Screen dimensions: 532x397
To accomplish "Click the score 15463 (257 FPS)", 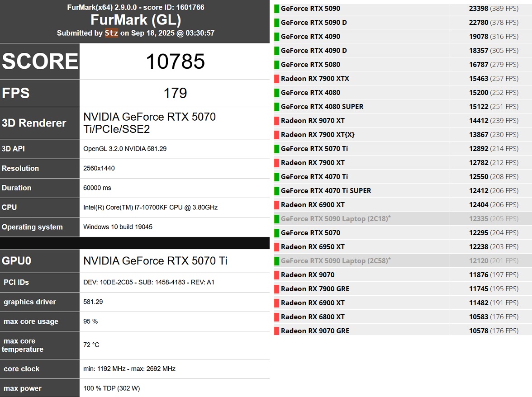I will [494, 79].
